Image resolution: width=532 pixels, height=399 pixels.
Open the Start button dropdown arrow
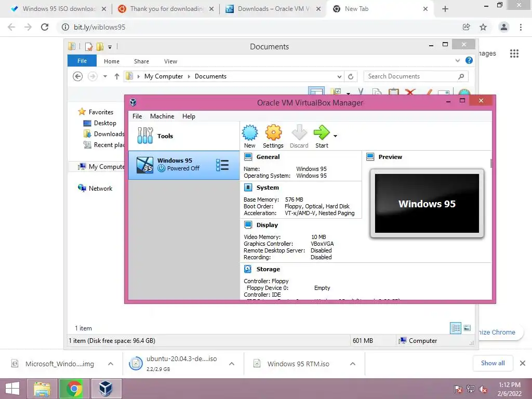coord(335,136)
